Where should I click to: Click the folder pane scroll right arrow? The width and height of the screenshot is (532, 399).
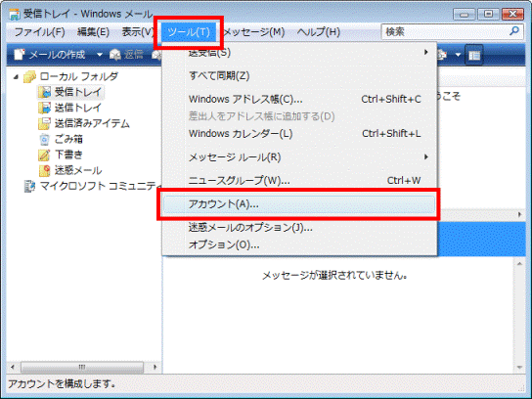tap(155, 367)
